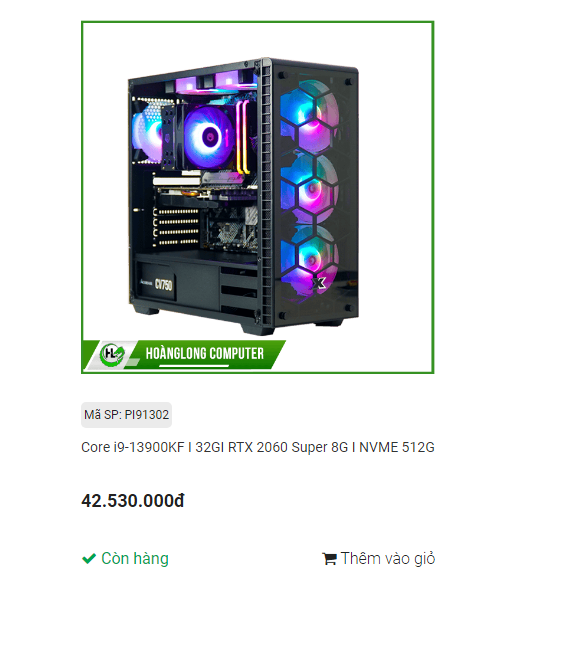
Task: Click the round HL logo emblem
Action: click(112, 354)
